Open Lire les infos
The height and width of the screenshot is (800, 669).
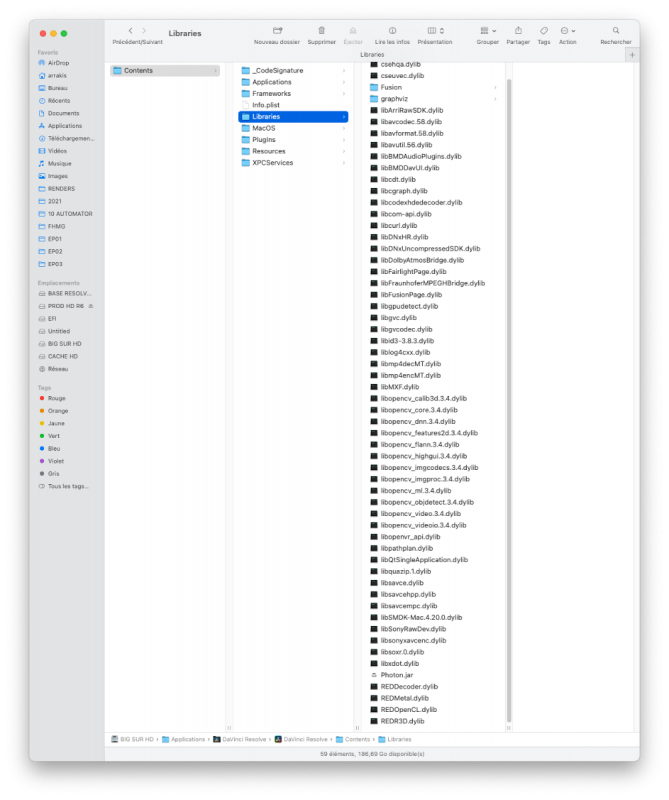(x=392, y=31)
